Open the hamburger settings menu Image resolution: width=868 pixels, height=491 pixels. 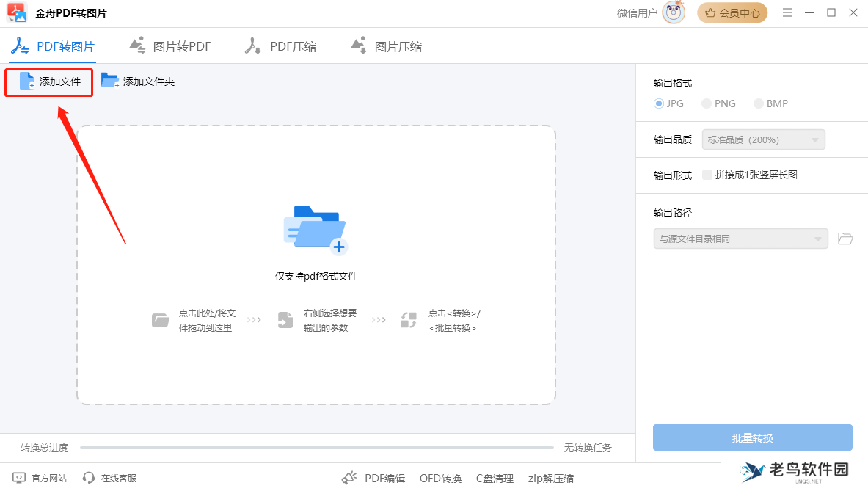(787, 12)
